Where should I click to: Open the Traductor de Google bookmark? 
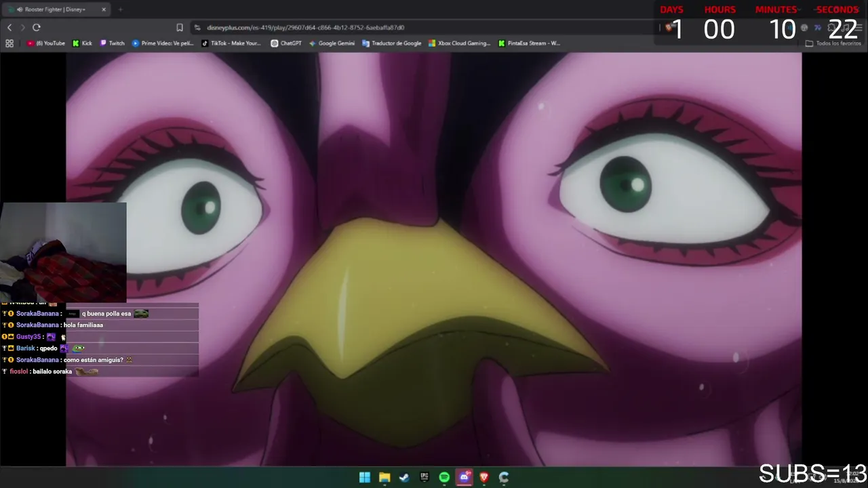click(x=392, y=43)
